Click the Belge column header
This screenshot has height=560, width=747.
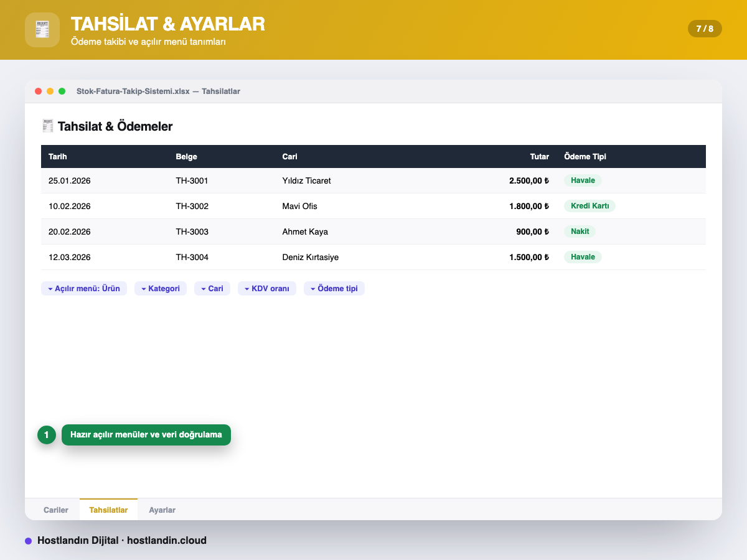186,157
